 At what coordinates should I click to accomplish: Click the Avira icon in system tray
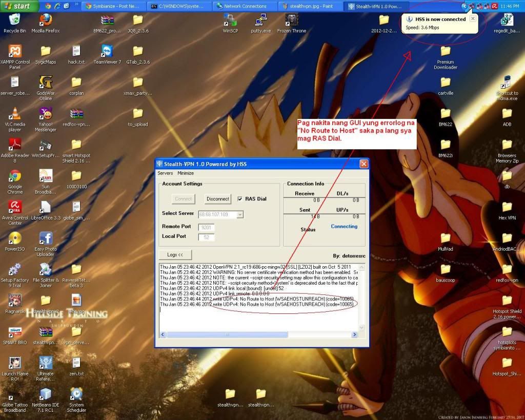coord(494,6)
